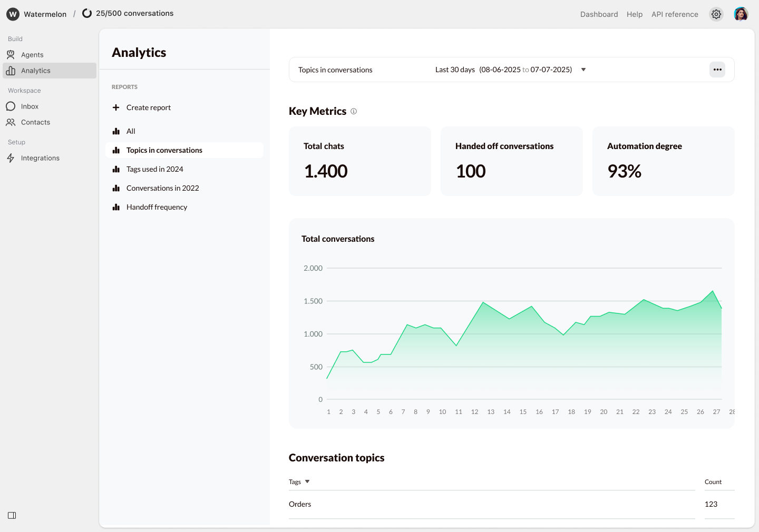
Task: Select the Handoff frequency report
Action: coord(157,207)
